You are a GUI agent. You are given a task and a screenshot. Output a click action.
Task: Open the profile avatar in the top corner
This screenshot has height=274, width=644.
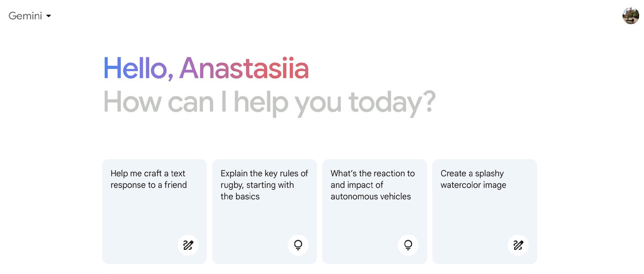coord(631,16)
